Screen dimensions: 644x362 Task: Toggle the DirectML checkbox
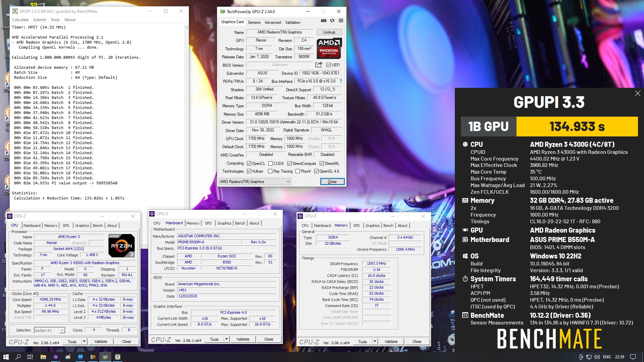click(322, 164)
